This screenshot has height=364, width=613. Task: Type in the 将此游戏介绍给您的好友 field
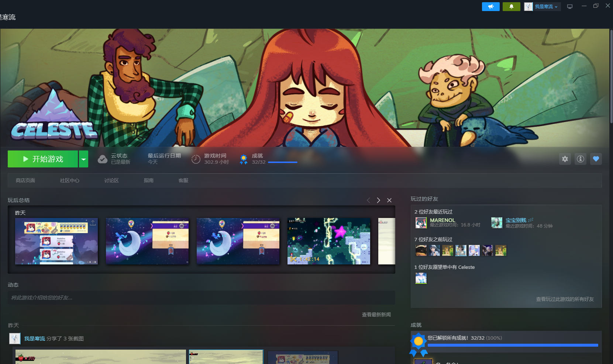pos(201,298)
